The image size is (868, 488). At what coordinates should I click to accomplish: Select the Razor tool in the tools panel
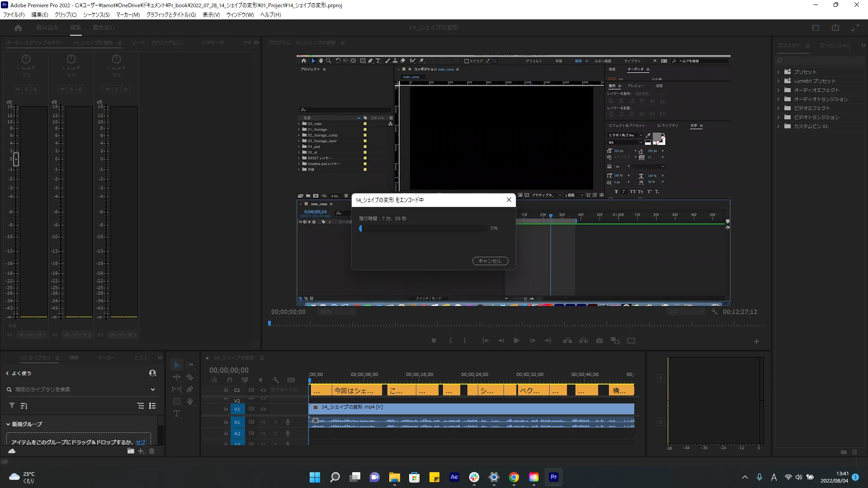point(190,377)
